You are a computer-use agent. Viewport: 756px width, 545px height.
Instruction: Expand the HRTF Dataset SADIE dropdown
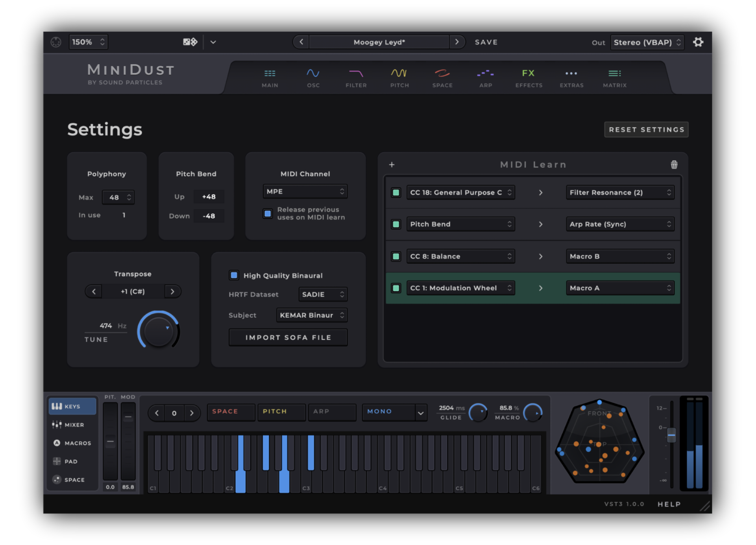[x=323, y=294]
